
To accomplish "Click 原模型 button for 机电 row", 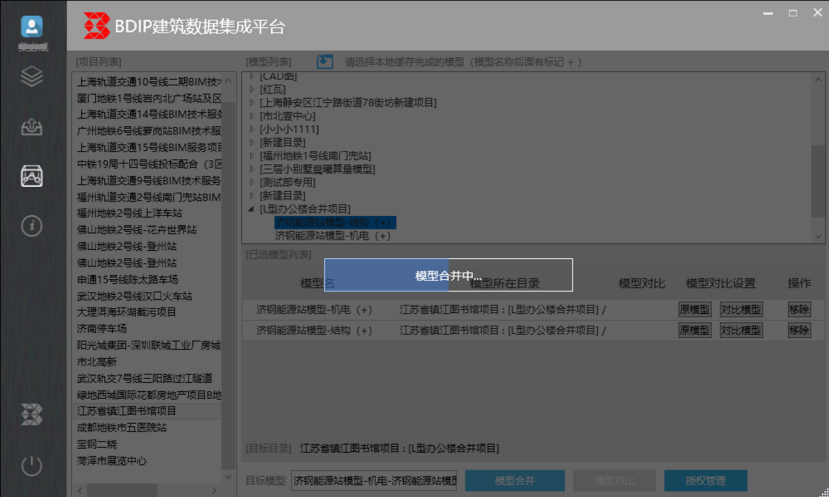I will 694,309.
